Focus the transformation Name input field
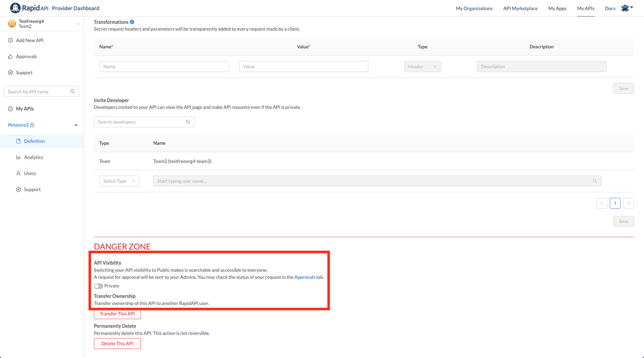The width and height of the screenshot is (644, 358). pyautogui.click(x=164, y=66)
